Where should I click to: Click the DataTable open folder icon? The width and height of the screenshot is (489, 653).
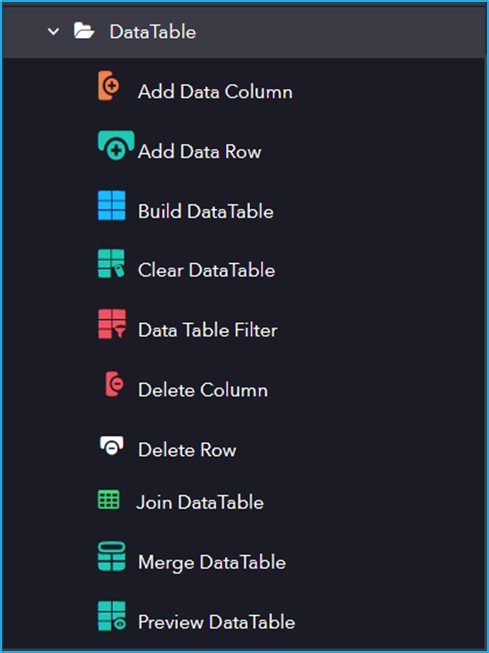[x=84, y=31]
